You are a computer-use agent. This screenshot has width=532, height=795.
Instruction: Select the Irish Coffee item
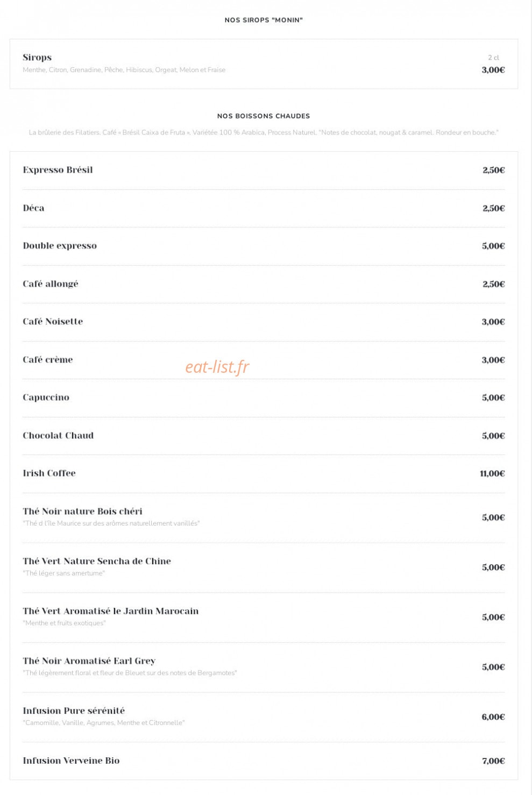264,473
